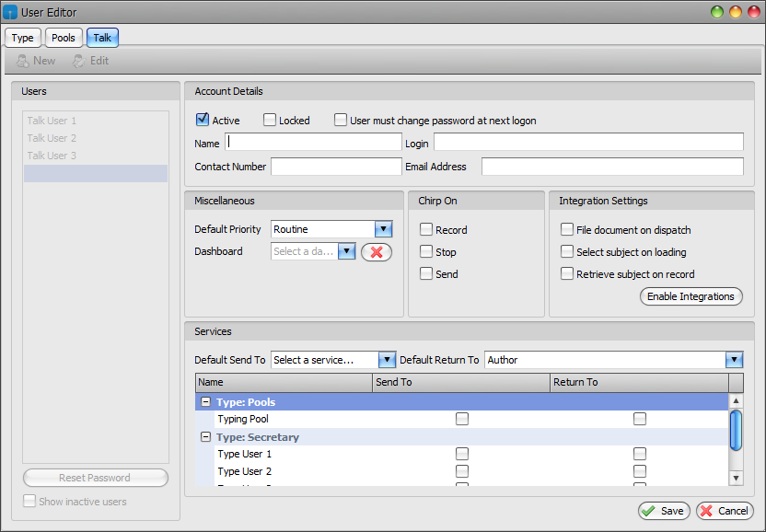Click the Send To column header
This screenshot has width=766, height=532.
click(x=461, y=383)
